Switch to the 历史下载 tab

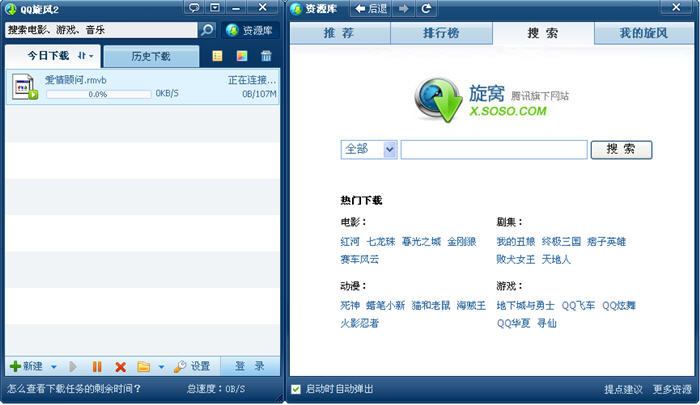150,57
